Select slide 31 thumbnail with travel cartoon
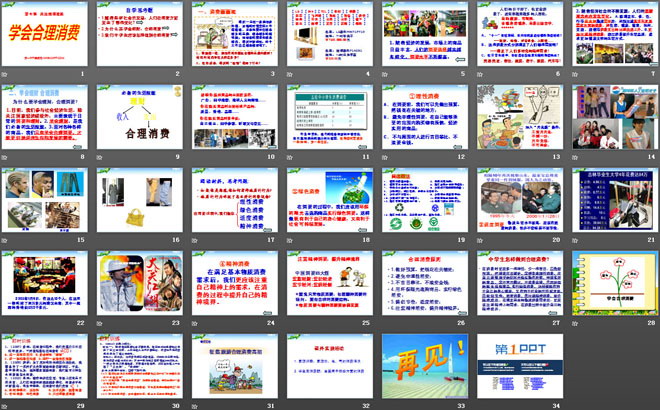Image resolution: width=660 pixels, height=410 pixels. (235, 366)
